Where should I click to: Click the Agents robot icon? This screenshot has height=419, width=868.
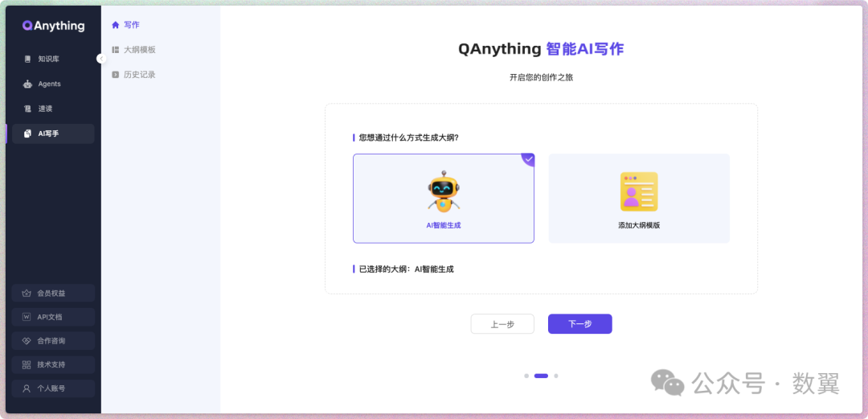(27, 84)
